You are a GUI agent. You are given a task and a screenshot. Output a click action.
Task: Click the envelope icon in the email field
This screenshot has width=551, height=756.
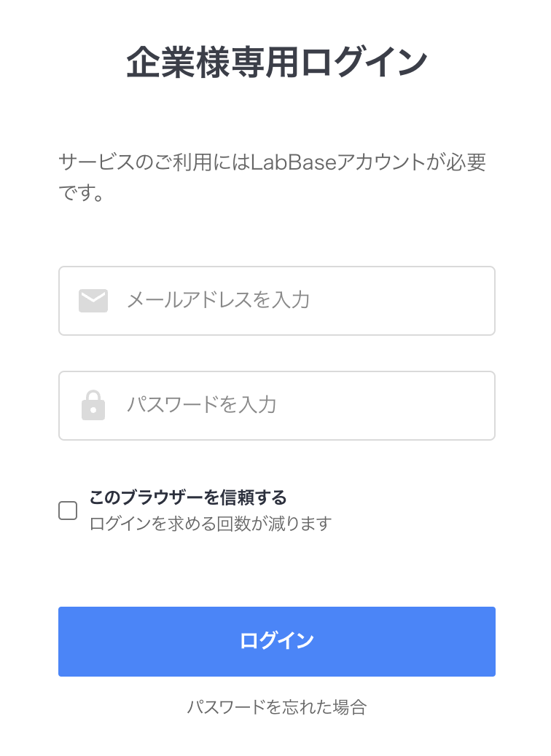[x=93, y=300]
